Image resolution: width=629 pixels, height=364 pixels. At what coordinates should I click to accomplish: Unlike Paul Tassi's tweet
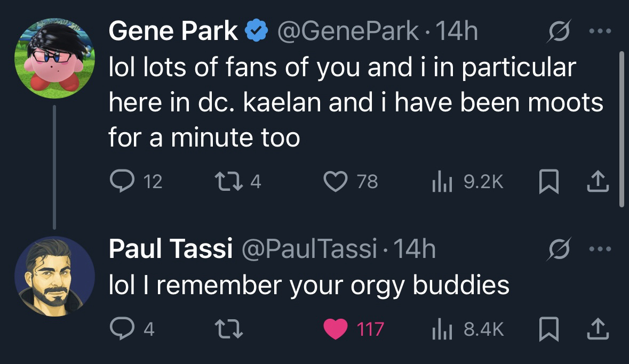tap(336, 329)
